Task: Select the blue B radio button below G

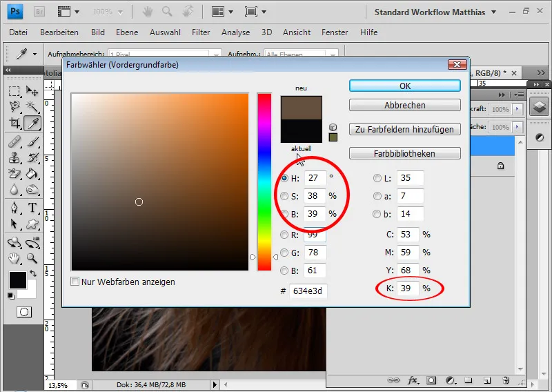Action: pyautogui.click(x=284, y=271)
